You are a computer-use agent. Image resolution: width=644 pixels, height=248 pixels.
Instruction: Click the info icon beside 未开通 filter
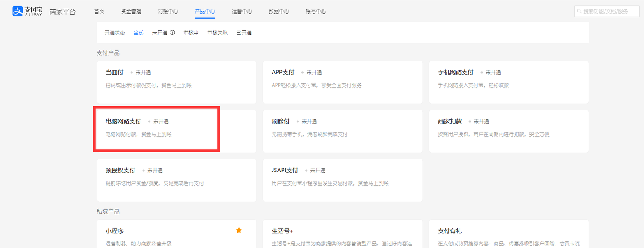[173, 32]
